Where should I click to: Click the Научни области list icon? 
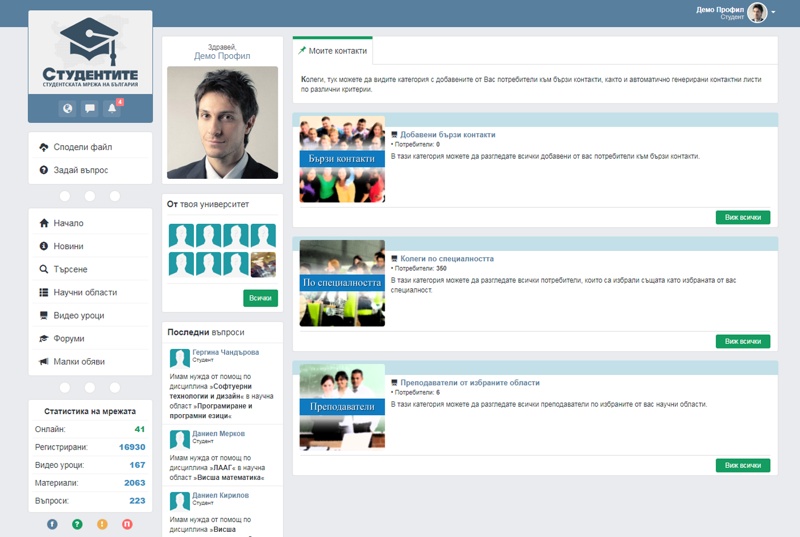coord(44,292)
